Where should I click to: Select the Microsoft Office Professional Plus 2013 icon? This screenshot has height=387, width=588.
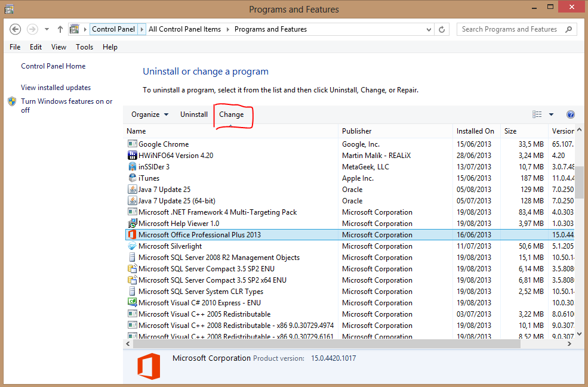[x=133, y=234]
